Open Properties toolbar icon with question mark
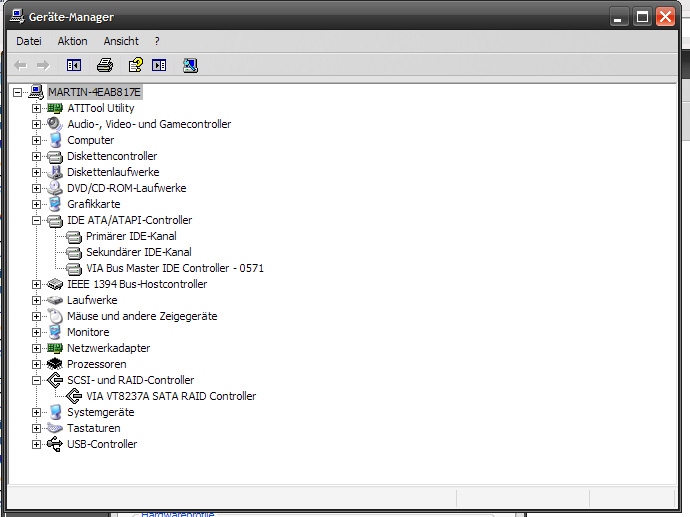The height and width of the screenshot is (517, 690). (136, 65)
